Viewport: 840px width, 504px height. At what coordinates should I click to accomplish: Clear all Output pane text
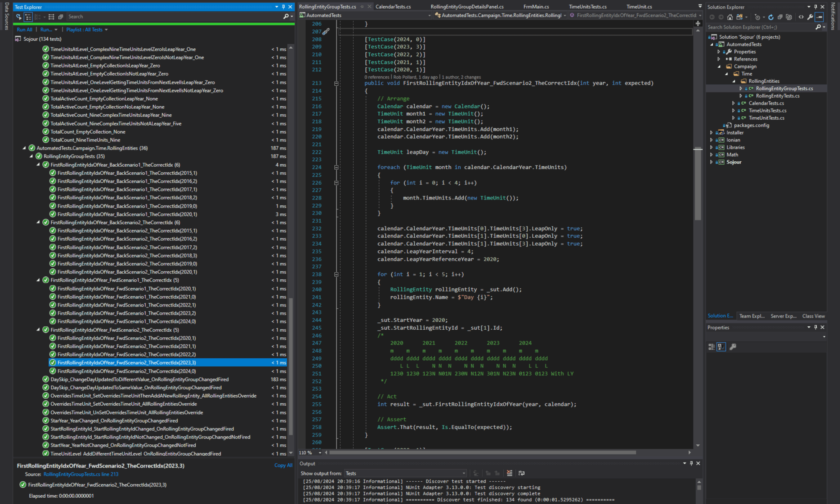tap(509, 473)
